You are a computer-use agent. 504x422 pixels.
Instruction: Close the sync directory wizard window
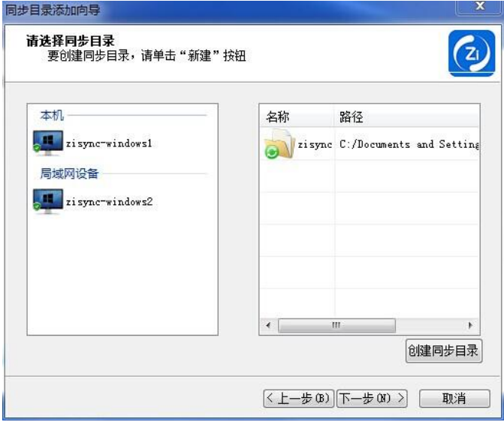point(480,7)
